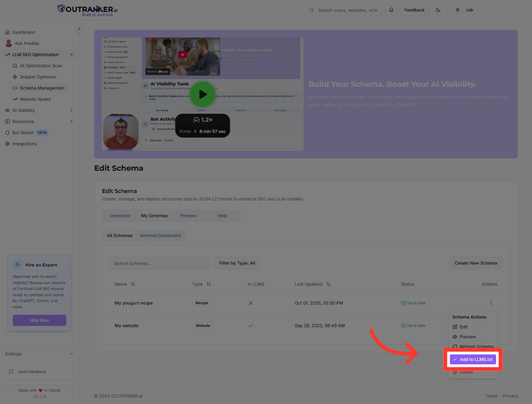This screenshot has width=532, height=404.
Task: Open Ask Freddie from the sidebar
Action: click(27, 43)
